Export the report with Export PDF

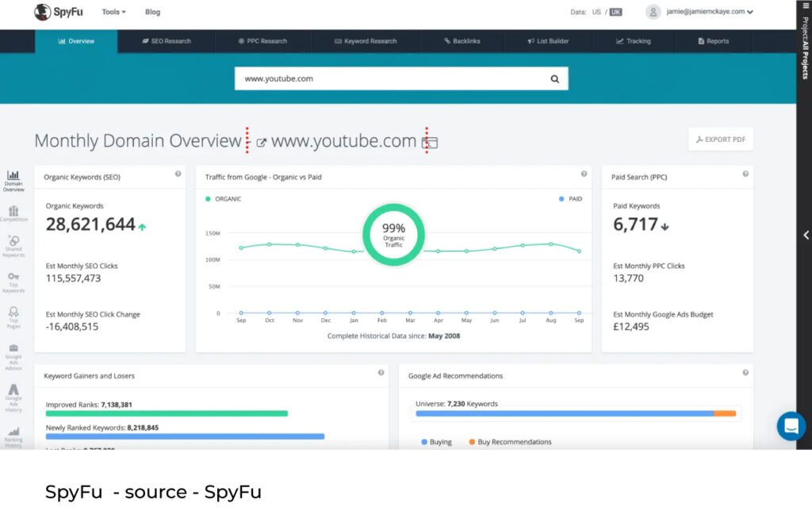point(720,140)
